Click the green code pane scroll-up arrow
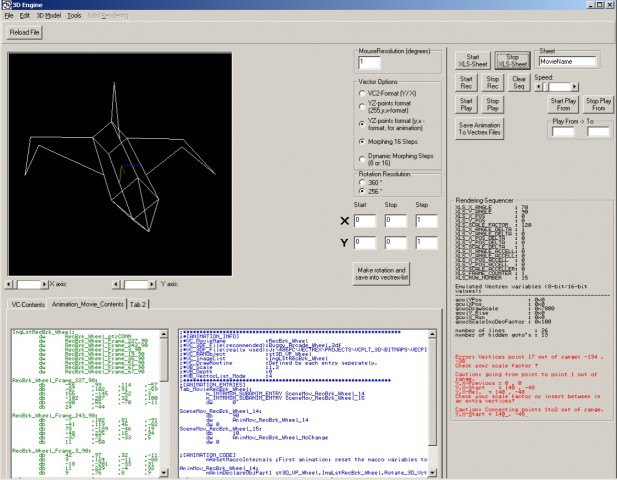617x480 pixels. 164,334
